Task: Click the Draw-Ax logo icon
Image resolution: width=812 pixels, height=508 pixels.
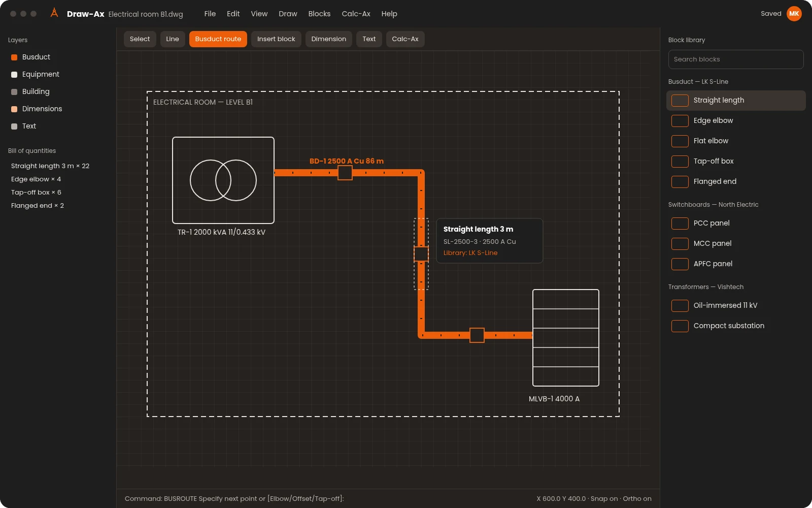Action: click(x=54, y=13)
